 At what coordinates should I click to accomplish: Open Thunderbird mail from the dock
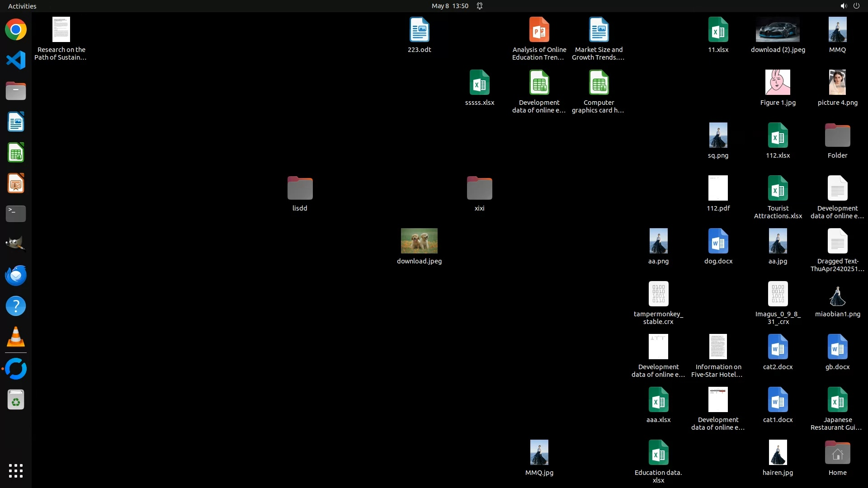pyautogui.click(x=16, y=275)
